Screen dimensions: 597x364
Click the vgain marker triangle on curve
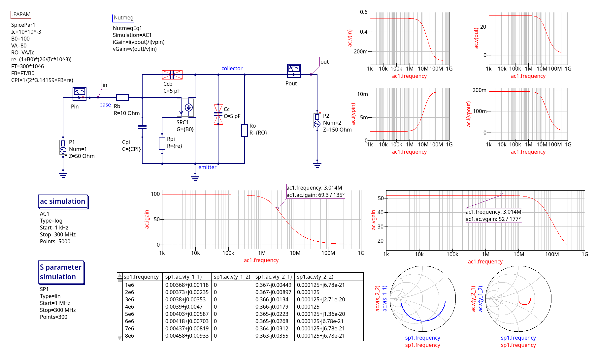501,194
